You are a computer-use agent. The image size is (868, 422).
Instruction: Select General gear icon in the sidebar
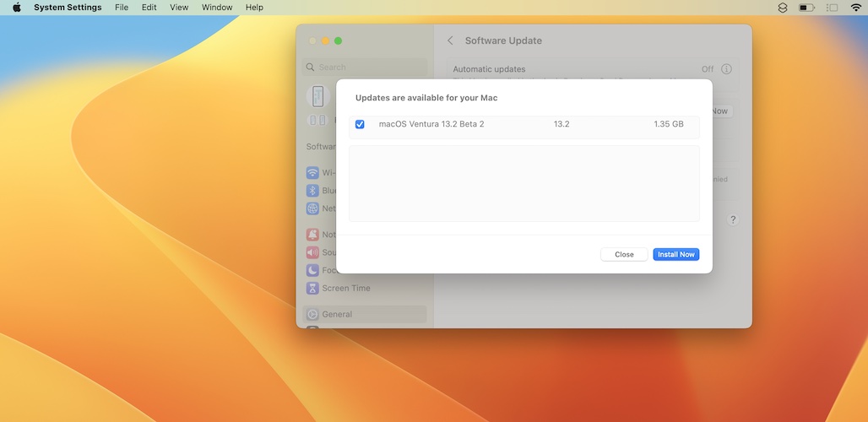click(x=312, y=314)
